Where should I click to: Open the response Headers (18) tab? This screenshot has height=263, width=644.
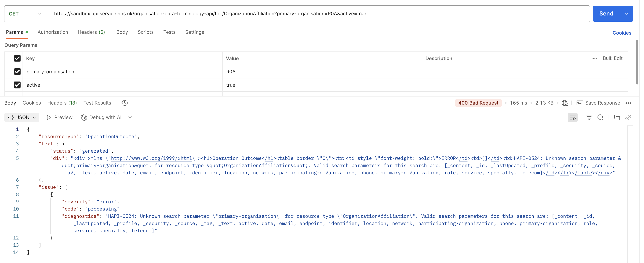[62, 103]
